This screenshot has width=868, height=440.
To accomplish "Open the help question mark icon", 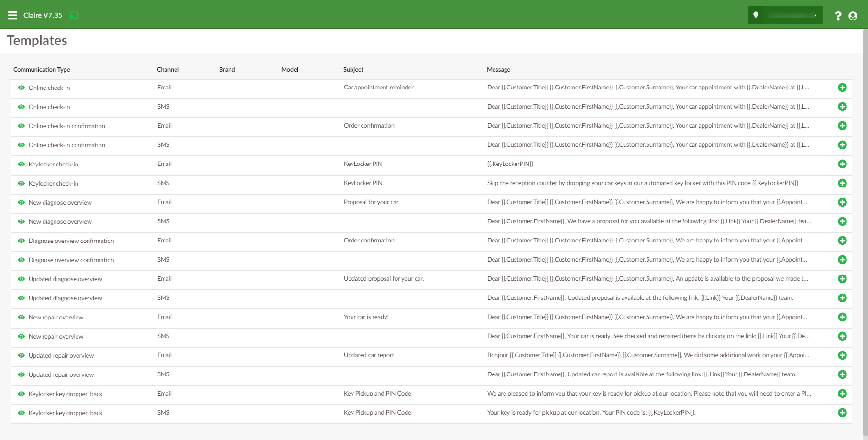I will (838, 16).
